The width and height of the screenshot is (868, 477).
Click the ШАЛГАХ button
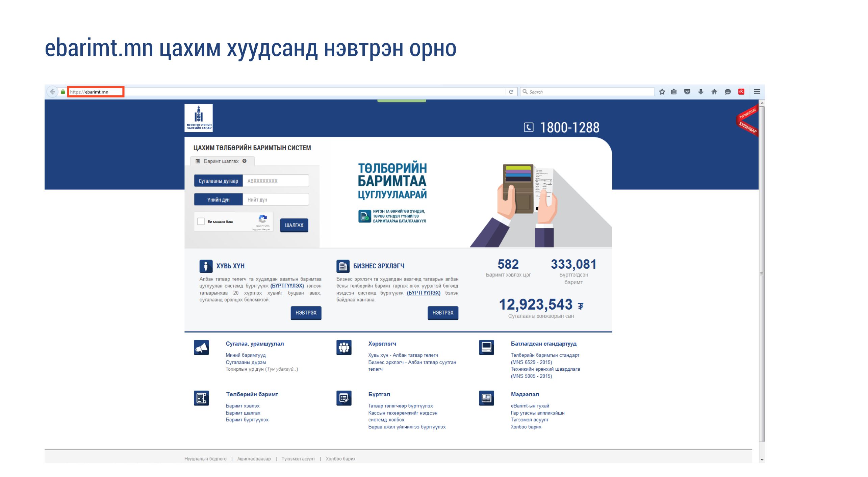pyautogui.click(x=294, y=225)
